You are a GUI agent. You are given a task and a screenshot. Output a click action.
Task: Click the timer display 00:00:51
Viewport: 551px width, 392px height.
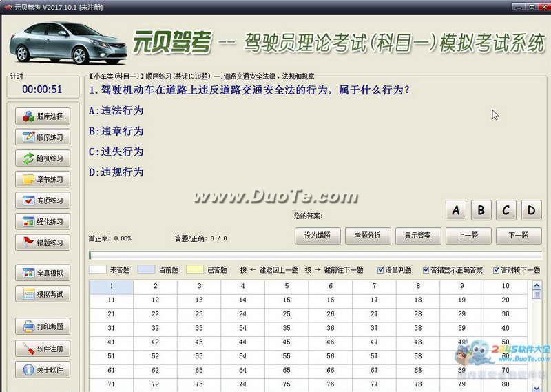point(42,90)
